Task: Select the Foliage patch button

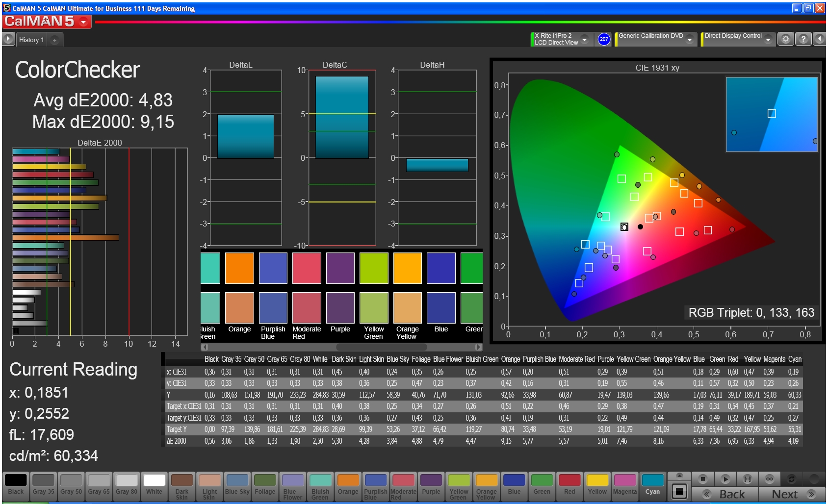Action: [265, 486]
